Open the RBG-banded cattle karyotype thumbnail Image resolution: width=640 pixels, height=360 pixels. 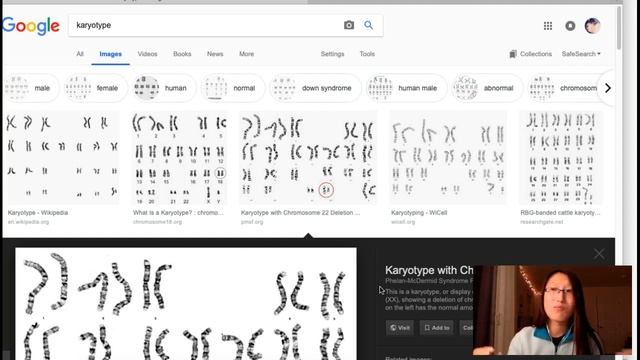pos(560,158)
